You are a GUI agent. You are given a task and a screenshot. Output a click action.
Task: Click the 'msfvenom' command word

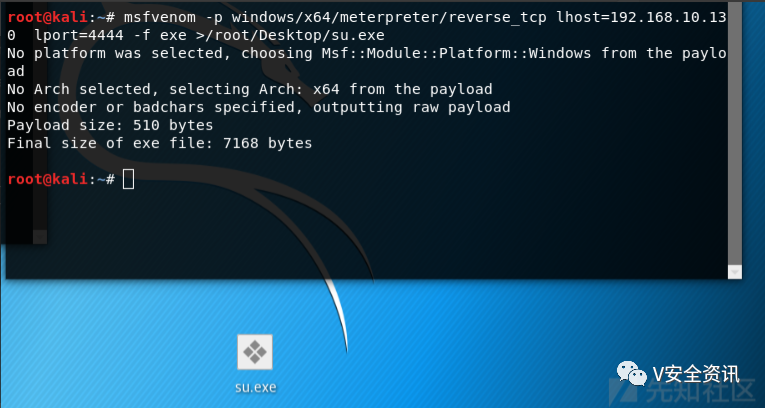(160, 18)
